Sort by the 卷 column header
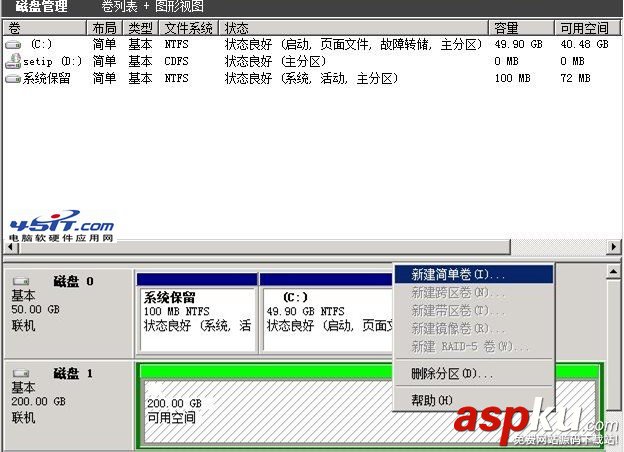624x452 pixels. pyautogui.click(x=45, y=28)
